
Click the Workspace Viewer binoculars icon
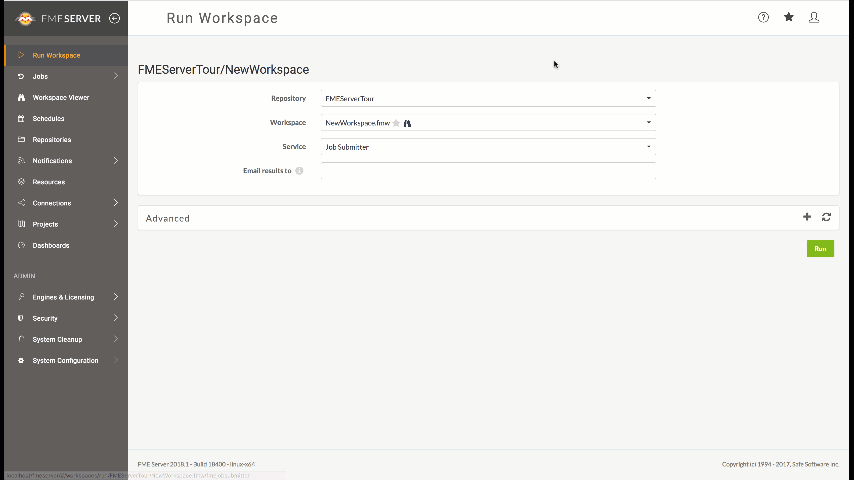(21, 98)
